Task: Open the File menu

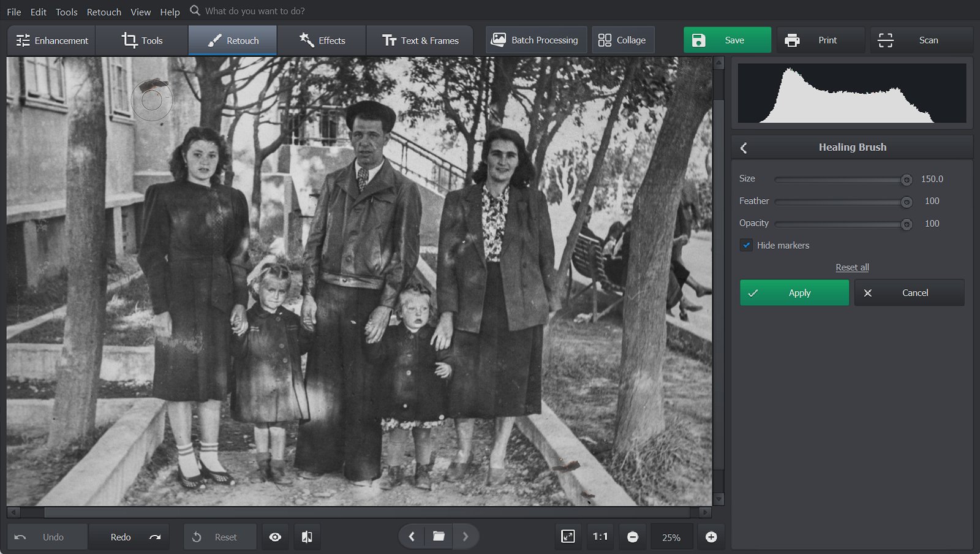Action: click(13, 12)
